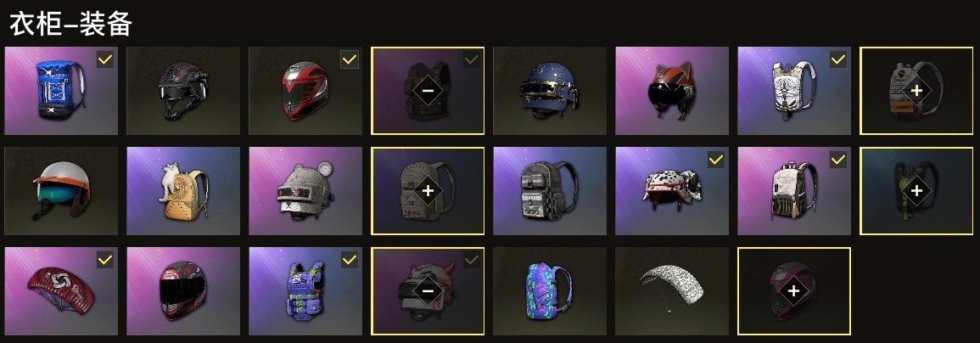Select the purple vest with green accents

point(305,291)
